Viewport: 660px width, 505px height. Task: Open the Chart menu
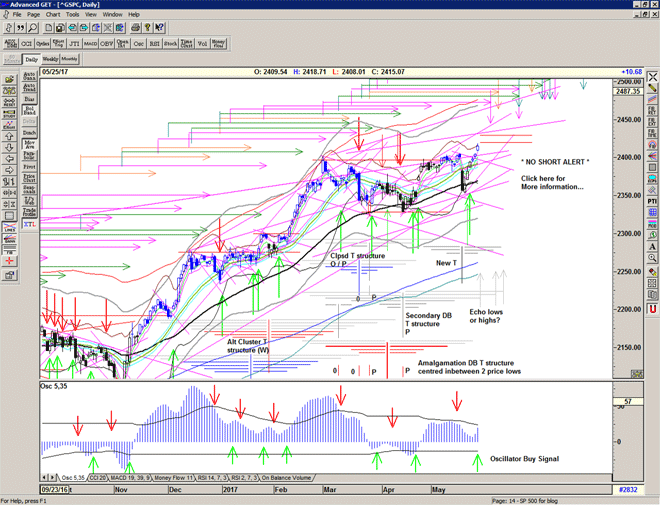(x=51, y=15)
